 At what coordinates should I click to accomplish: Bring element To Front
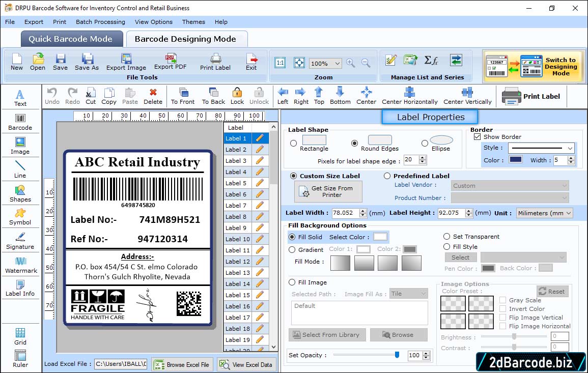(x=183, y=96)
